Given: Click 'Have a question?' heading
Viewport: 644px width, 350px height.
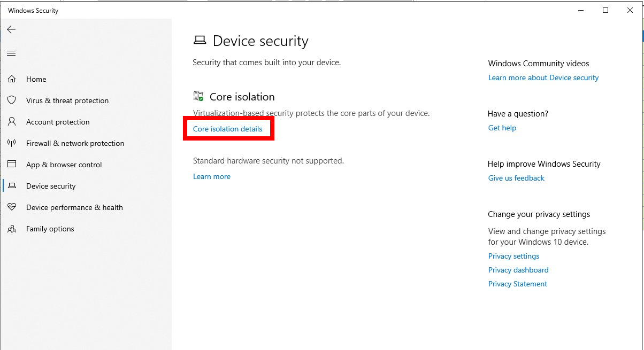Looking at the screenshot, I should tap(518, 113).
